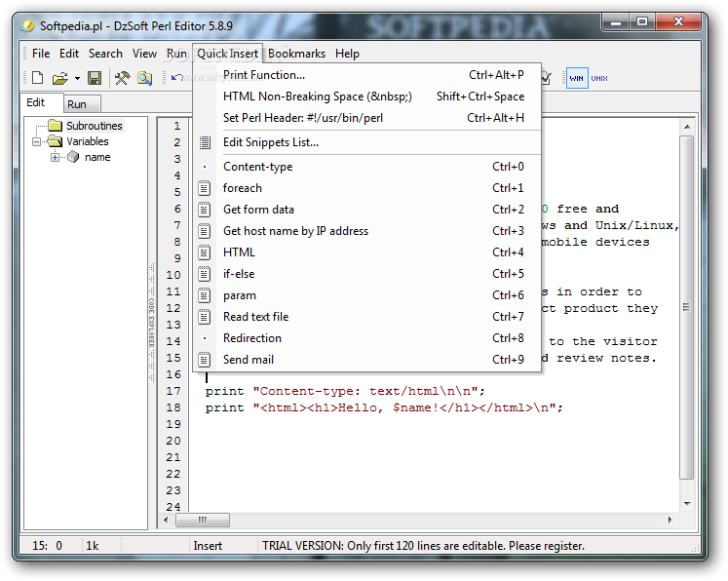Expand the name variable tree node

click(56, 157)
